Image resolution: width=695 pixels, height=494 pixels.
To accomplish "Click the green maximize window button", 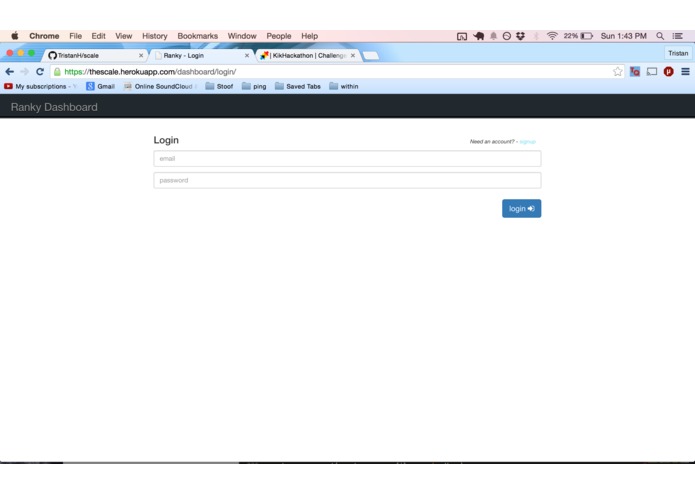I will 31,53.
